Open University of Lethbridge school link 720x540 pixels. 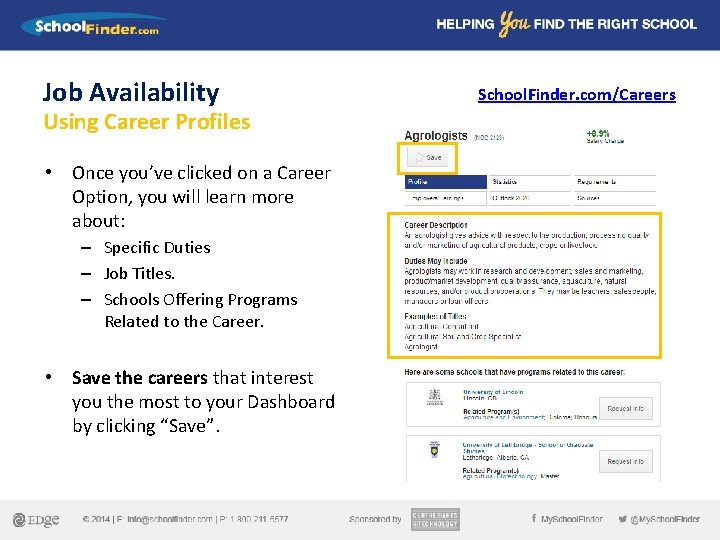click(x=528, y=447)
